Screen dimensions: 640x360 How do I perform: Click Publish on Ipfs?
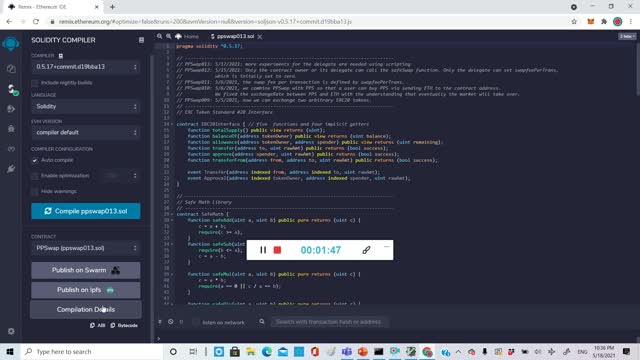86,290
